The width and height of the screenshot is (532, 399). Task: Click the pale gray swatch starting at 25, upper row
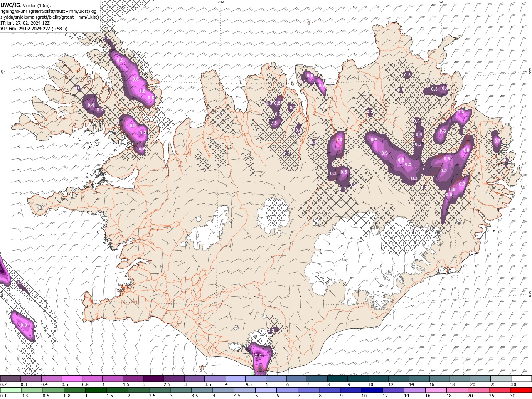501,379
